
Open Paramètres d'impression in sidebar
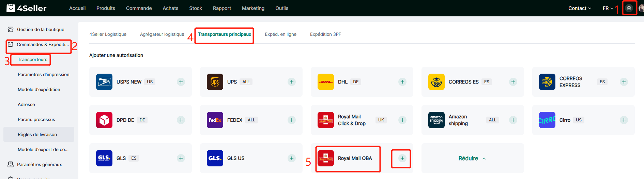coord(43,74)
